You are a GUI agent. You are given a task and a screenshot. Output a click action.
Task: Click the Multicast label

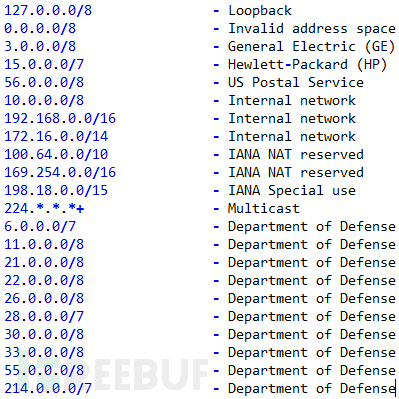(x=264, y=209)
